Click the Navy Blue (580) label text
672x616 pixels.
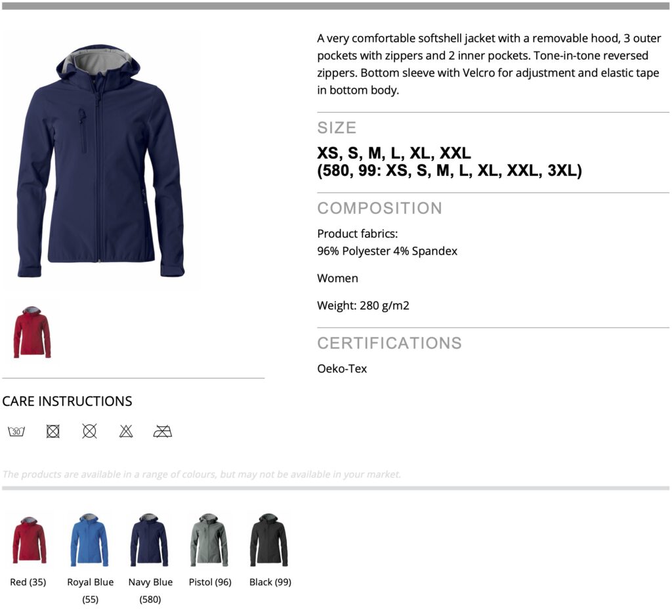point(150,590)
